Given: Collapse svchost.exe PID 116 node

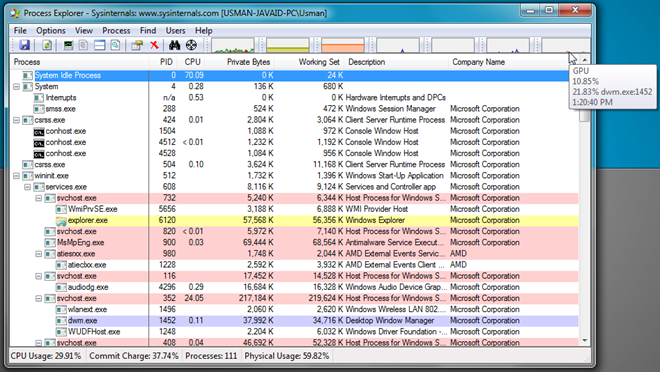Looking at the screenshot, I should [x=39, y=276].
